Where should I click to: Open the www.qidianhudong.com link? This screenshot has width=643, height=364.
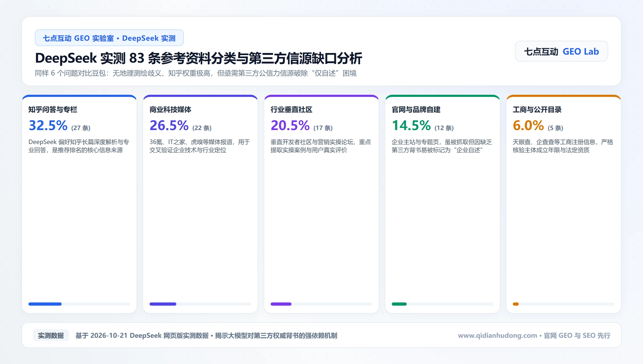coord(498,335)
